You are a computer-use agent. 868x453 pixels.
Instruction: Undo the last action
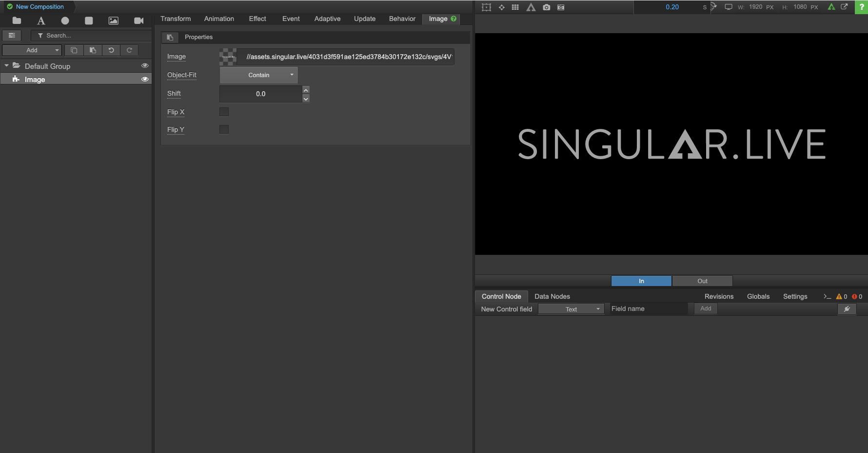pos(111,50)
